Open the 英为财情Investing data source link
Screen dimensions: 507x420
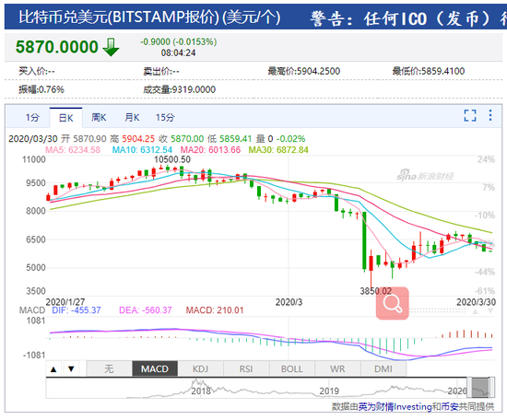(395, 407)
